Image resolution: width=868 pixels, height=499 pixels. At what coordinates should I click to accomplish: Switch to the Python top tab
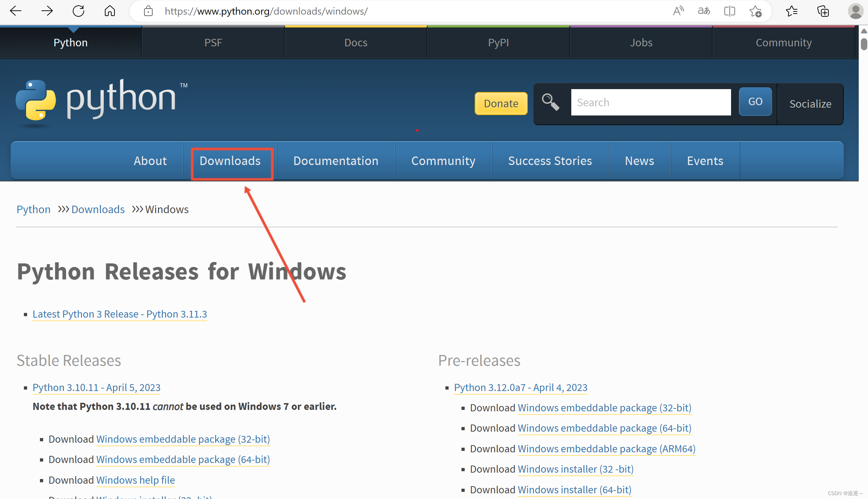pyautogui.click(x=71, y=42)
